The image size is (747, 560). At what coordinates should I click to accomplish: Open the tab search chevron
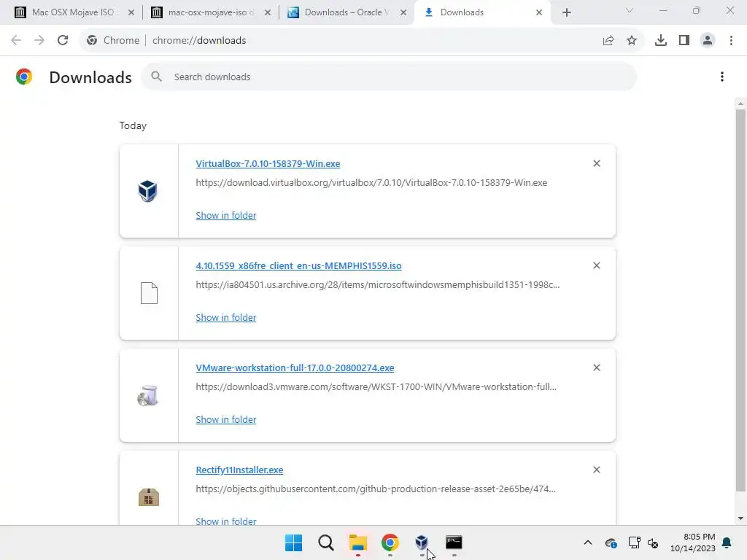(x=630, y=10)
